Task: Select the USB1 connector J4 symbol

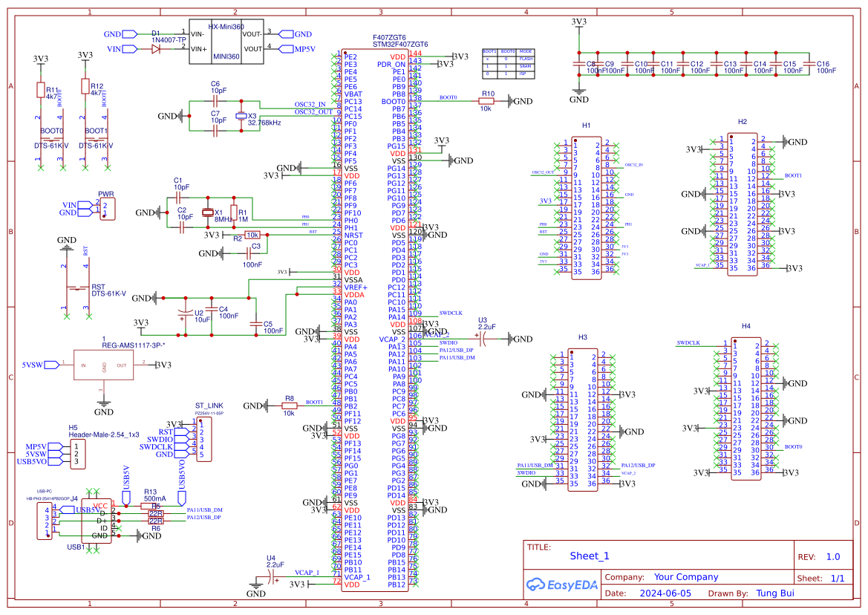Action: click(x=45, y=522)
